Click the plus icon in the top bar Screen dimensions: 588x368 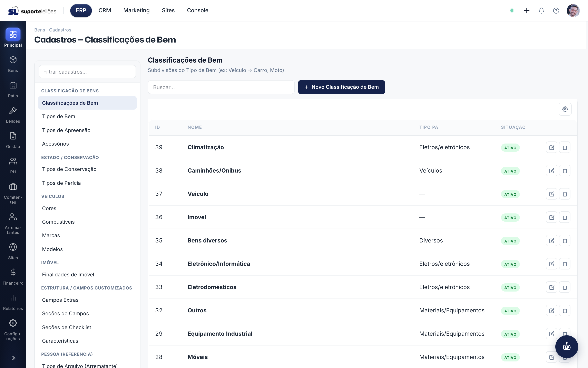pos(527,10)
